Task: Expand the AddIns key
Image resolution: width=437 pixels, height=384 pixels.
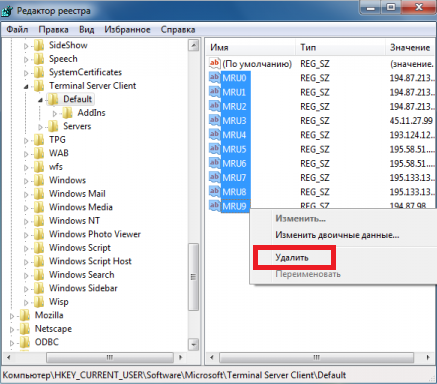Action: 55,114
